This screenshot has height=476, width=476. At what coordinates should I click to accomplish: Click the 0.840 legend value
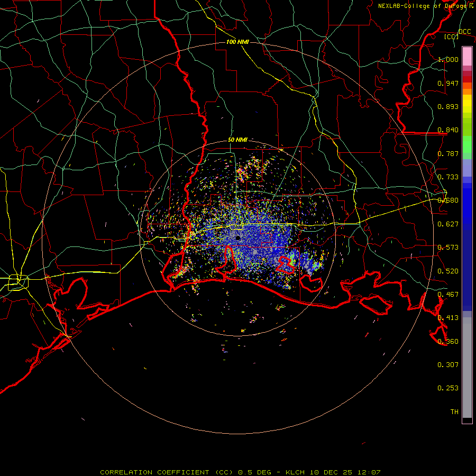pyautogui.click(x=448, y=130)
